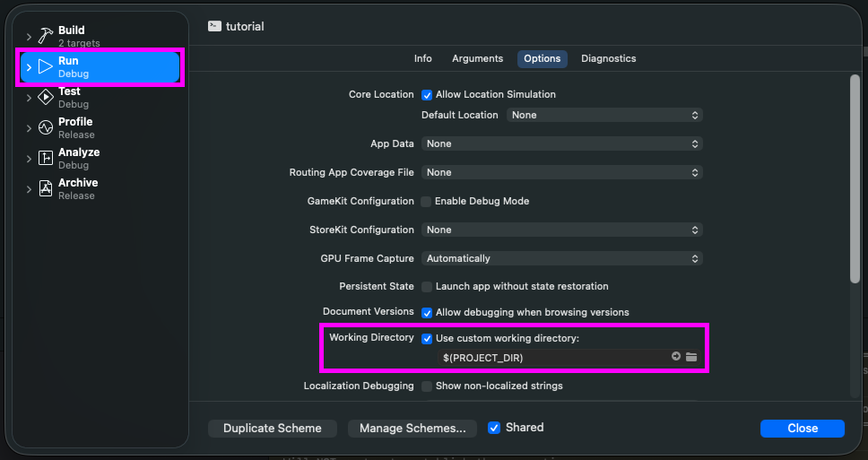This screenshot has width=868, height=460.
Task: Click the options pane vertical scrollbar
Action: pos(855,180)
